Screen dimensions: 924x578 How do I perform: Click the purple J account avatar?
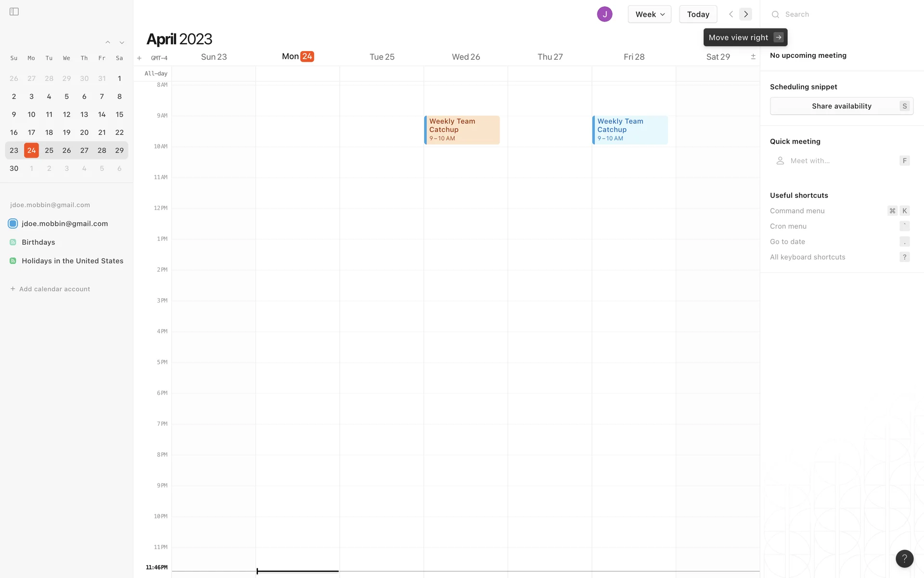point(604,14)
